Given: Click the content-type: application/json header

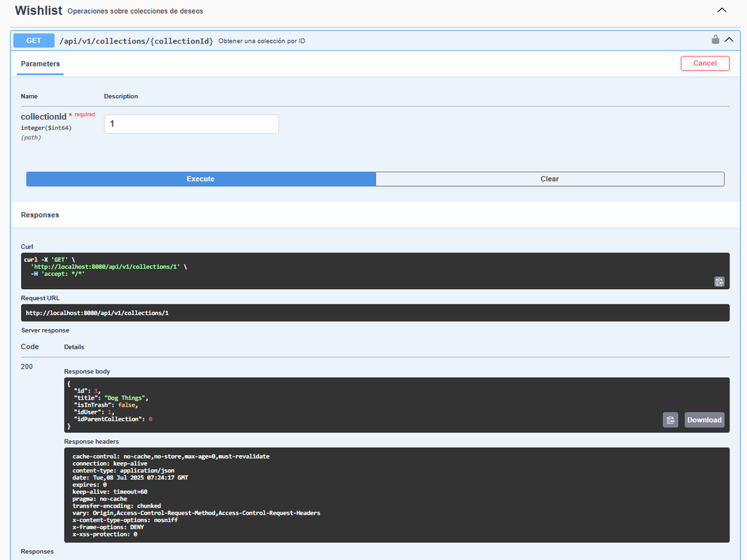Looking at the screenshot, I should click(x=123, y=470).
